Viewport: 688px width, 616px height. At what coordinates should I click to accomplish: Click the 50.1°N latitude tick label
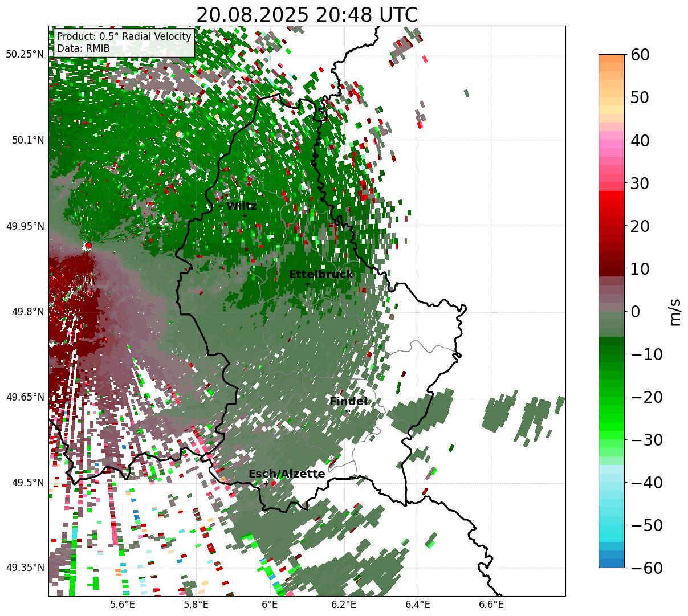[x=27, y=140]
